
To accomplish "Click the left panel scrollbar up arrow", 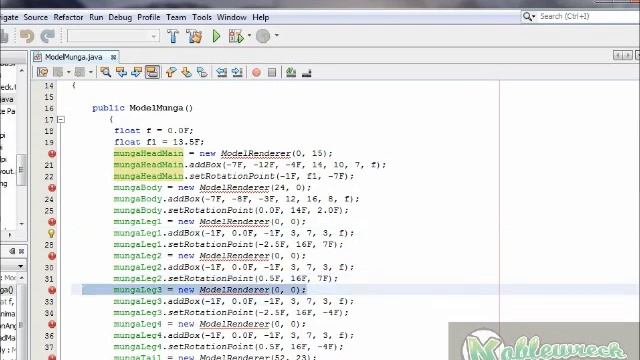I will pos(22,71).
